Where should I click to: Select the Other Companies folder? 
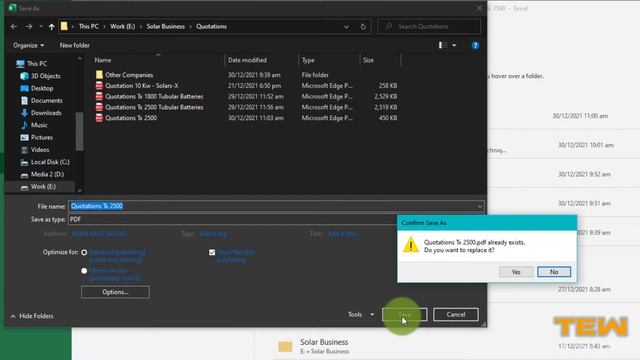129,75
